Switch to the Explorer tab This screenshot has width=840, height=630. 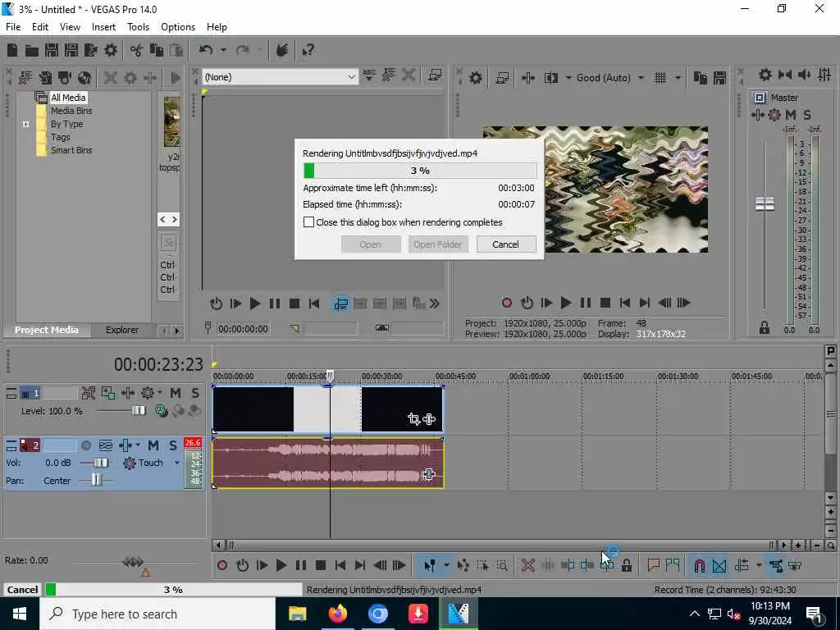point(122,330)
